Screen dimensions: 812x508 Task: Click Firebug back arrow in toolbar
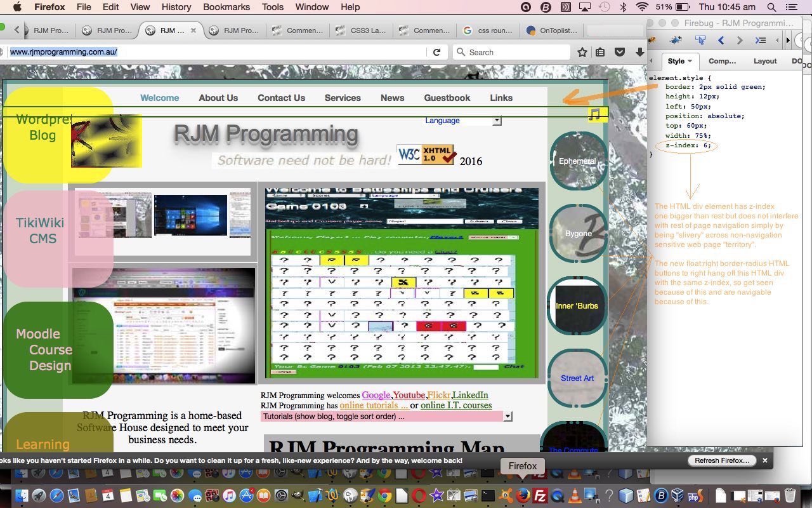tap(721, 41)
